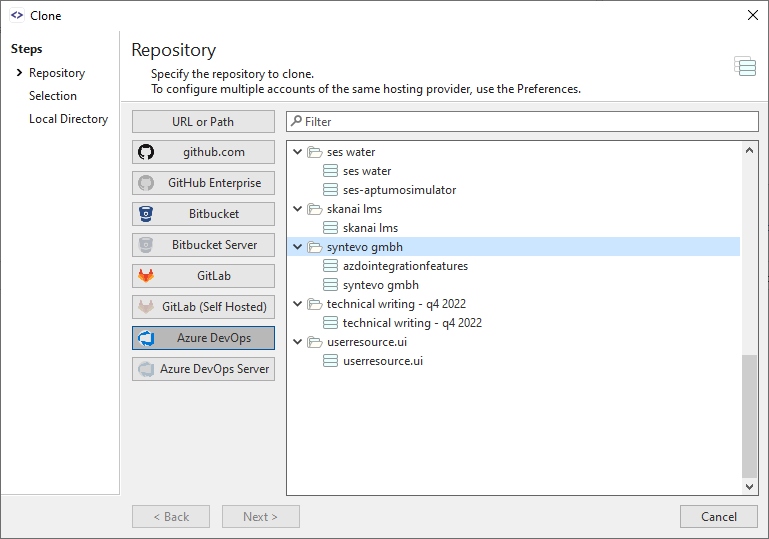
Task: Click the azdointegrationfeatures repository icon
Action: pos(331,266)
